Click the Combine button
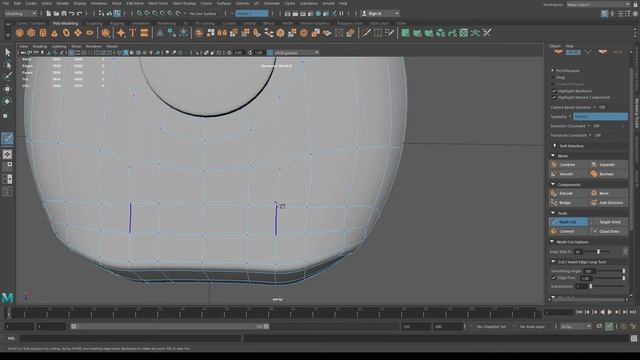 pos(568,164)
